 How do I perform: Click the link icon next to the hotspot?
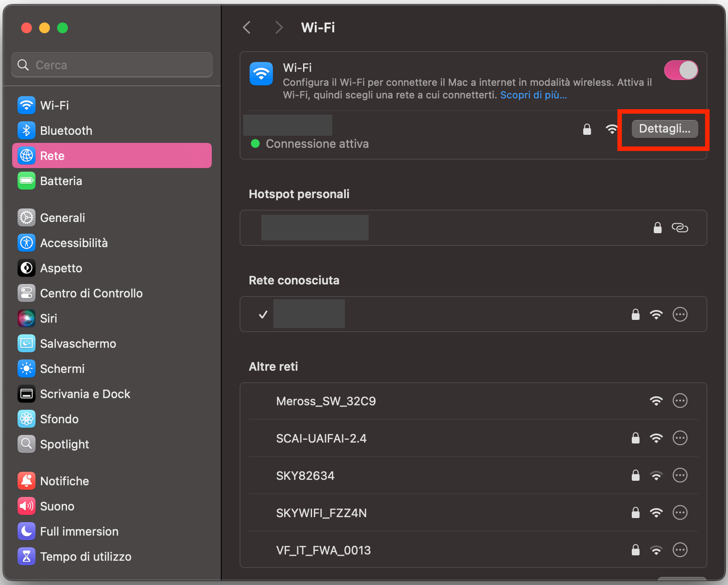680,228
